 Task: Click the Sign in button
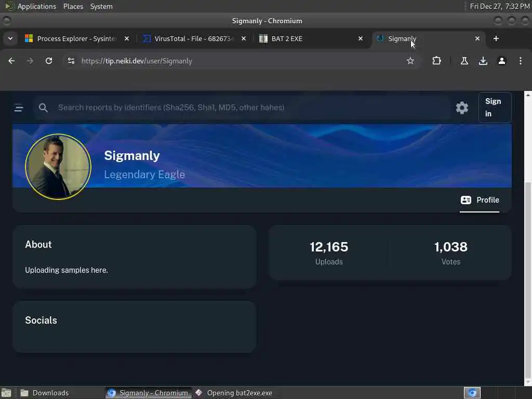click(x=495, y=108)
